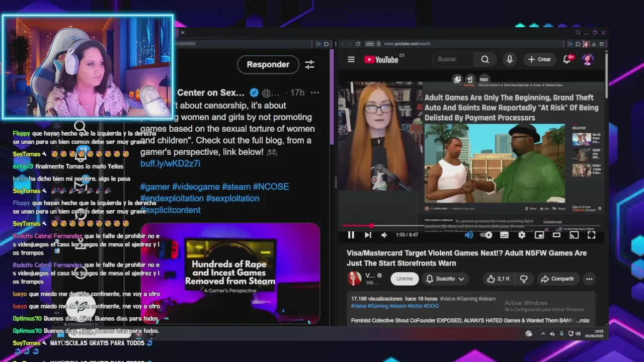Click the #explicitcontent hashtag
The width and height of the screenshot is (644, 362).
[170, 210]
